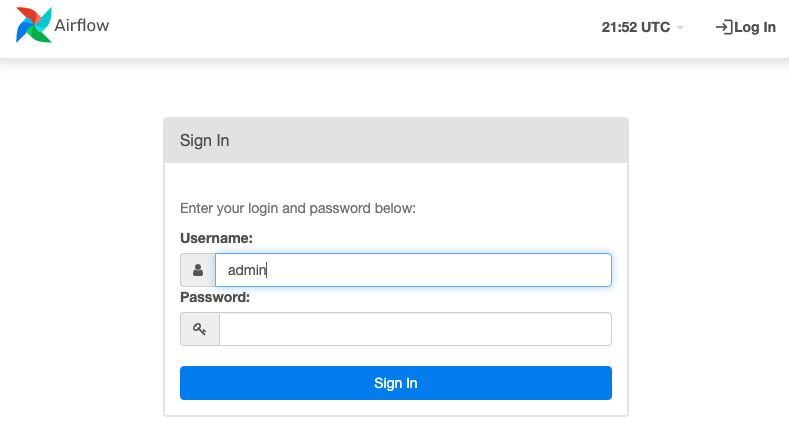
Task: Click empty navbar space between logo and clock
Action: coord(352,28)
